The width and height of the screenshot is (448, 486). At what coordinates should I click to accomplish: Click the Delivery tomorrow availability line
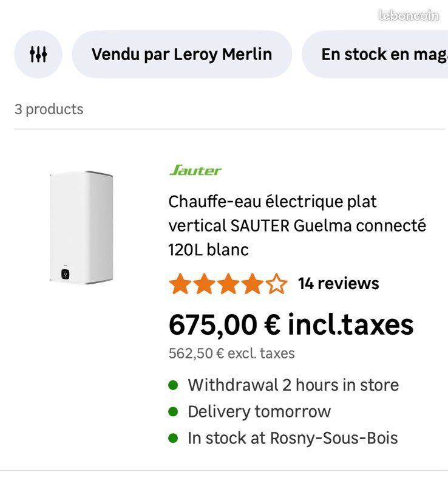(260, 411)
